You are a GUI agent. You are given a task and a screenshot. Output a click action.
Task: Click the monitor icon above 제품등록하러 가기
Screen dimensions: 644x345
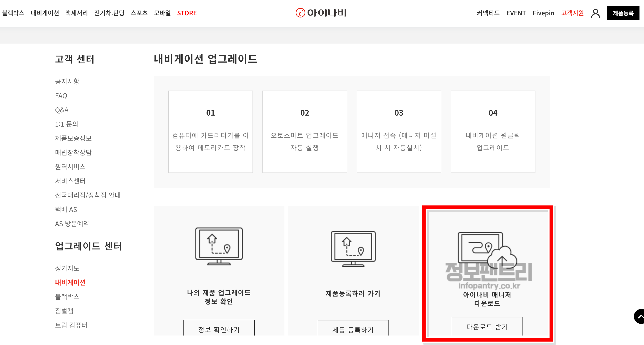[x=353, y=249]
